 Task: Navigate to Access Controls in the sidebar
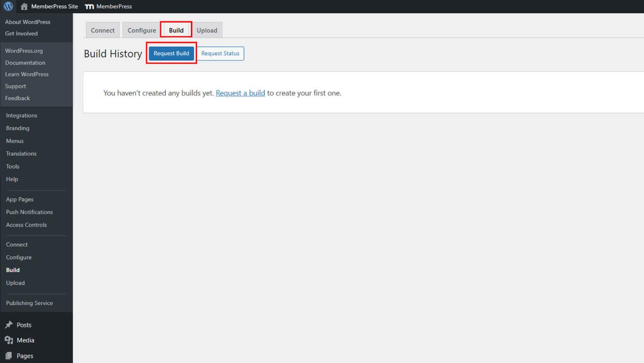26,225
